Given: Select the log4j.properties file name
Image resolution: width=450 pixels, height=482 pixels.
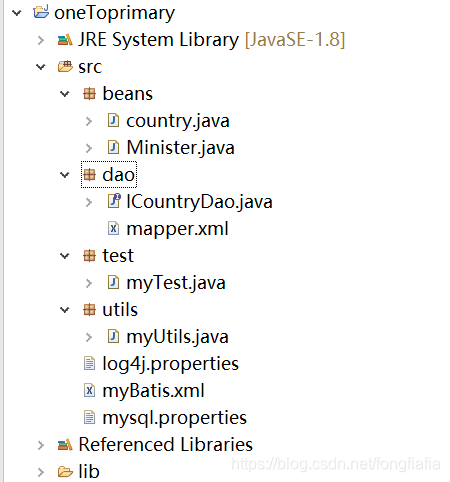Looking at the screenshot, I should pos(171,364).
